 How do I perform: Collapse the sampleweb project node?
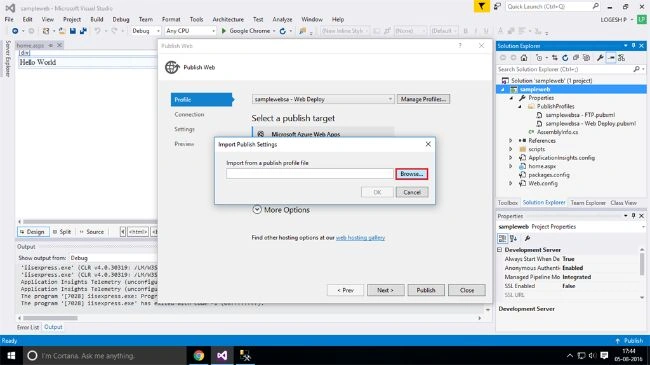pyautogui.click(x=503, y=90)
